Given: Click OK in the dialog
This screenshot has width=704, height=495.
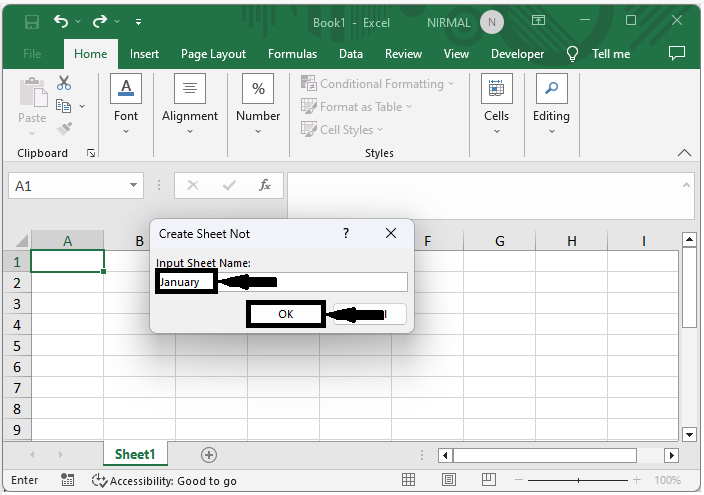Looking at the screenshot, I should tap(286, 314).
